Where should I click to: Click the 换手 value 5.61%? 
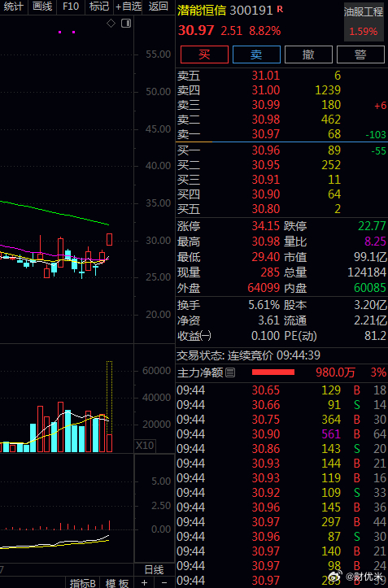(x=264, y=305)
